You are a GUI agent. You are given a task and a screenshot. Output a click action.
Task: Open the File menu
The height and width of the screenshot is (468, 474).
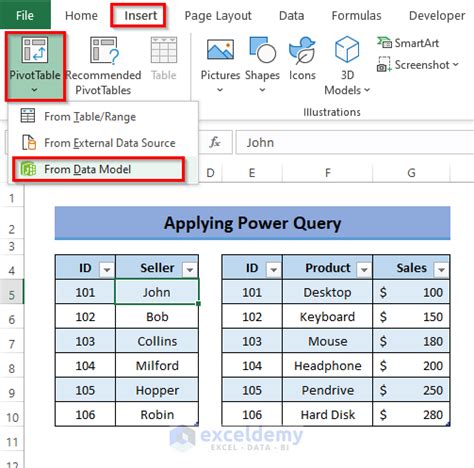pos(25,15)
